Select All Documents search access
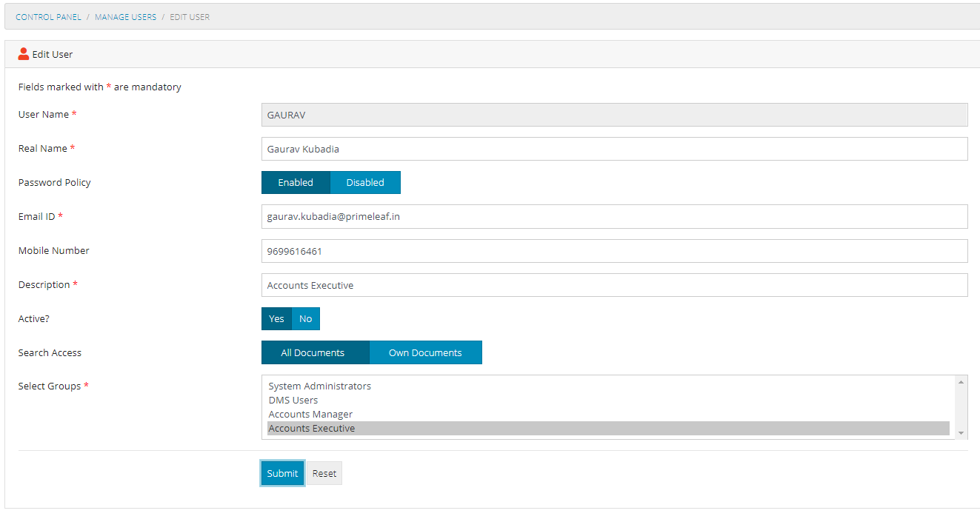 (315, 352)
